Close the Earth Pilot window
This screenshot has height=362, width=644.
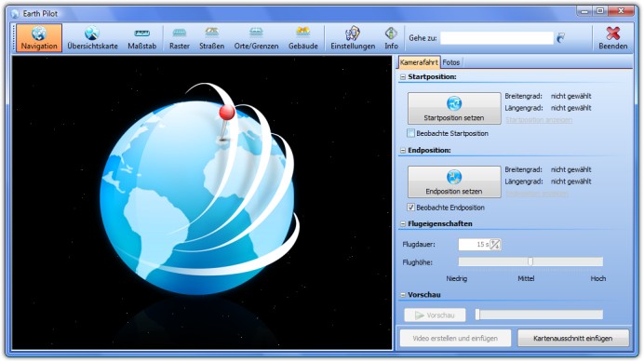click(621, 11)
